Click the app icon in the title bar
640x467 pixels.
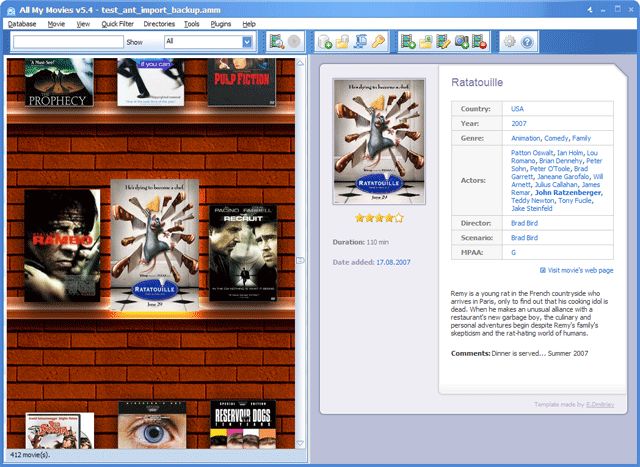[11, 10]
